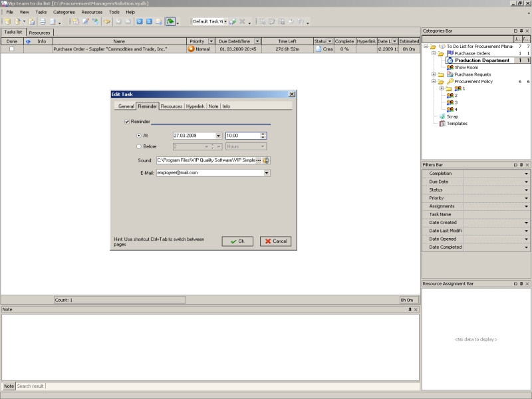Play the reminder sound with the speaker icon
This screenshot has height=399, width=532.
266,160
